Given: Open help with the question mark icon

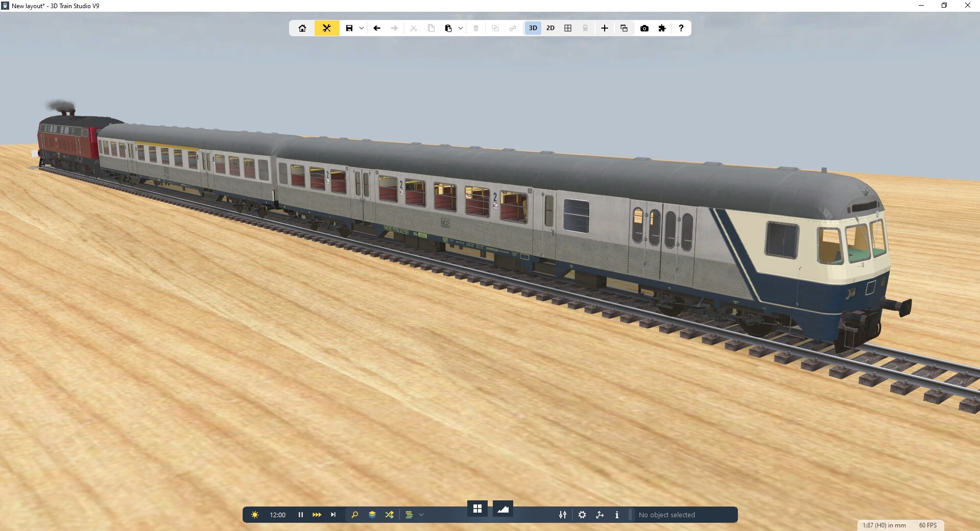Looking at the screenshot, I should tap(681, 28).
